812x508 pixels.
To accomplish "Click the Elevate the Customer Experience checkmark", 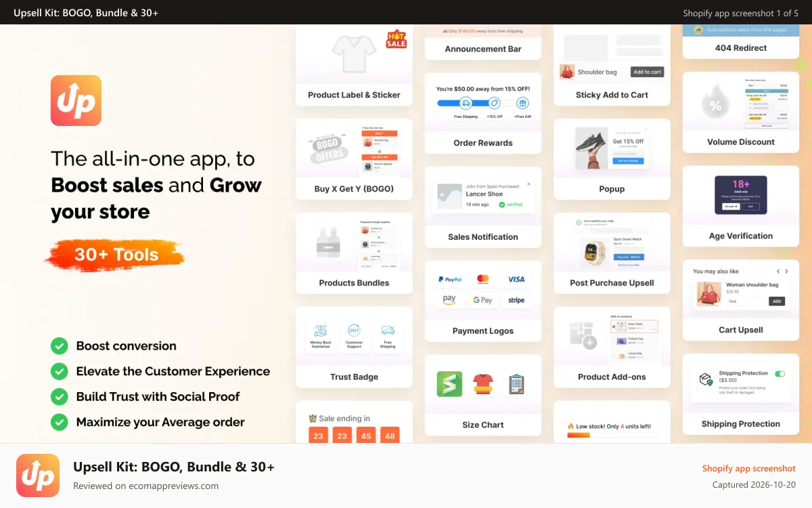I will [x=60, y=371].
